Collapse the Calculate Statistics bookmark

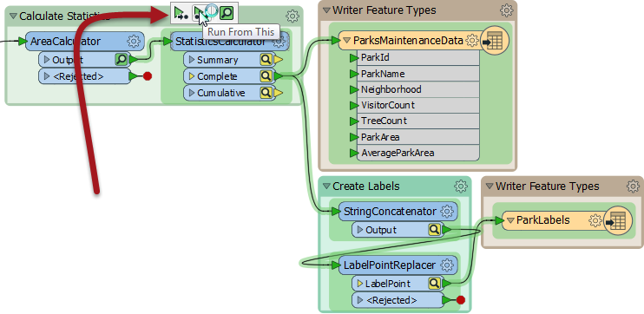[14, 16]
